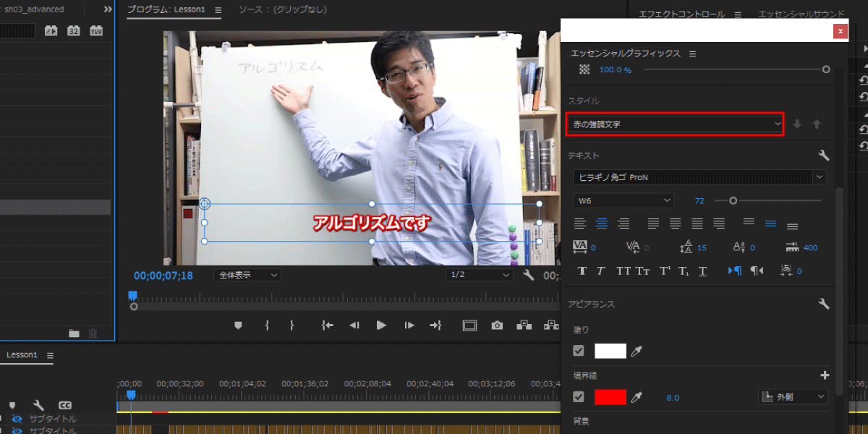868x434 pixels.
Task: Uncheck the fill (塗り) checkbox
Action: (x=578, y=351)
